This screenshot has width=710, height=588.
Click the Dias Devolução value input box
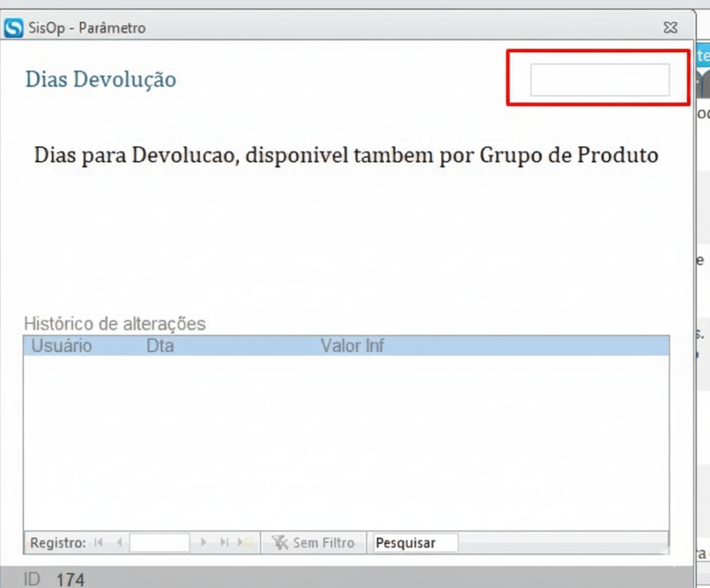[x=600, y=80]
